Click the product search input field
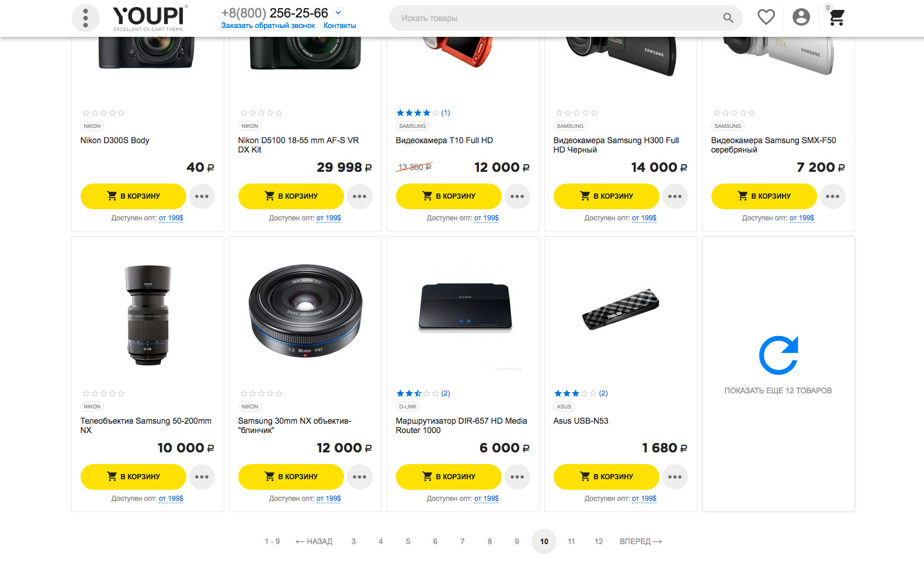This screenshot has width=924, height=564. click(x=555, y=18)
